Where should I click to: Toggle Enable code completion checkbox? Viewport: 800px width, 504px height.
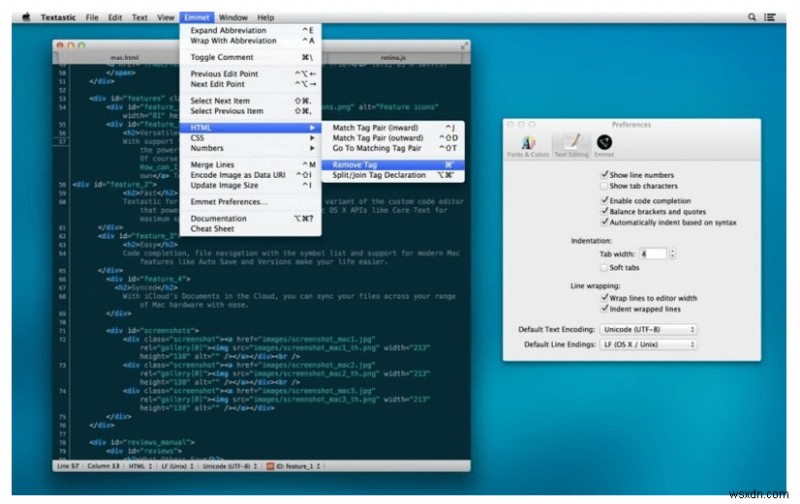[x=604, y=200]
